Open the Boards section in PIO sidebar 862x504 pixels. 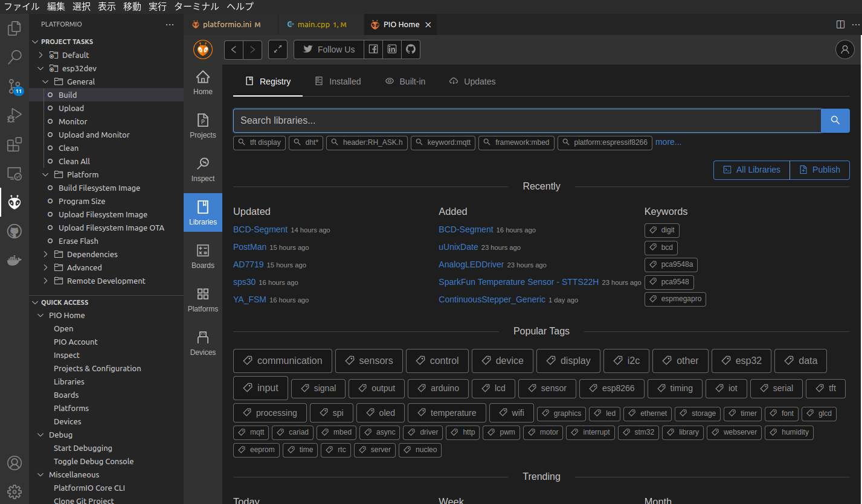tap(203, 257)
